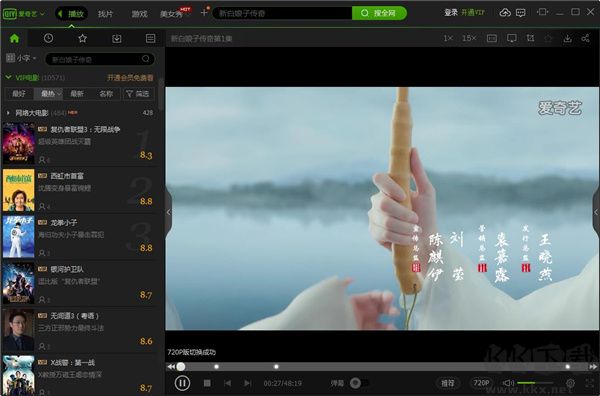This screenshot has height=396, width=600.
Task: Click the plus add-tab icon
Action: tap(204, 13)
